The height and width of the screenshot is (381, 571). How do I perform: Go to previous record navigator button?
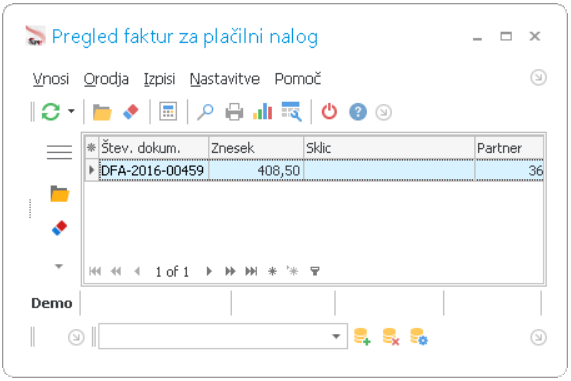tap(137, 271)
